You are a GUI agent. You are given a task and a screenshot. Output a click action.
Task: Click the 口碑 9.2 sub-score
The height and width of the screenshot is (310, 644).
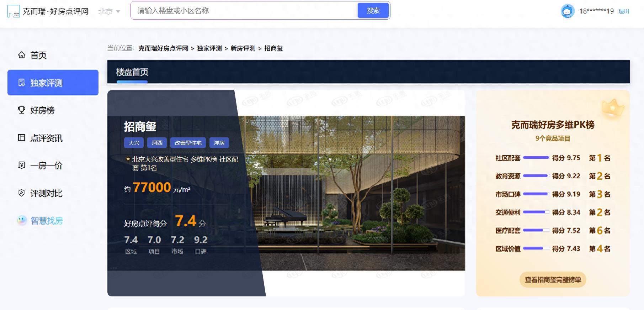pos(201,245)
